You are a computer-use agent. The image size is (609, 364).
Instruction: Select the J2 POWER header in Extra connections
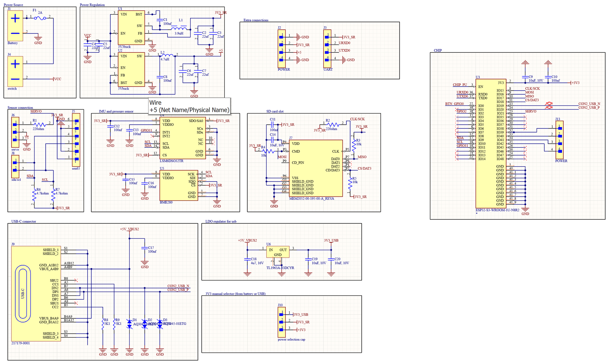pos(281,48)
